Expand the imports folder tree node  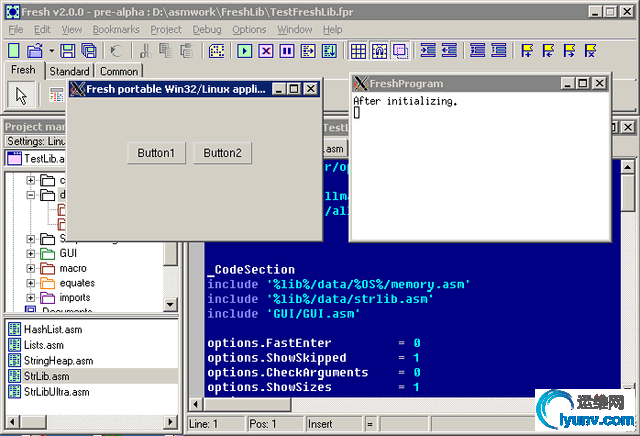pos(31,298)
